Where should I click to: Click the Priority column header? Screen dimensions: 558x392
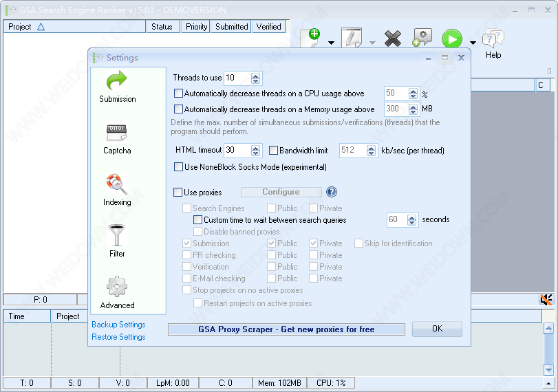pyautogui.click(x=195, y=27)
